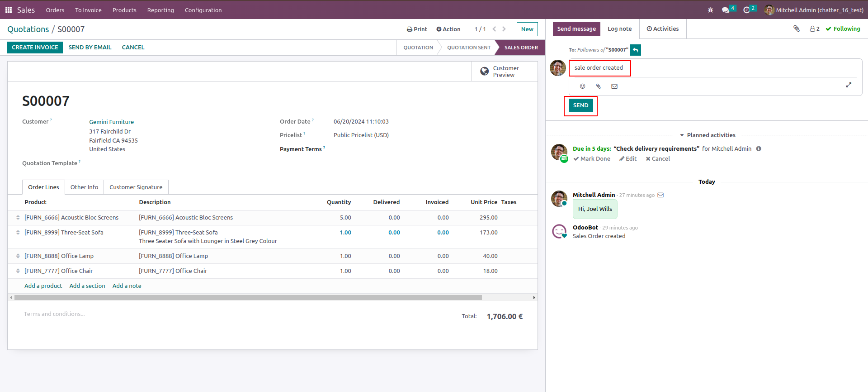Open emoji picker in message composer
Image resolution: width=868 pixels, height=392 pixels.
pos(583,86)
